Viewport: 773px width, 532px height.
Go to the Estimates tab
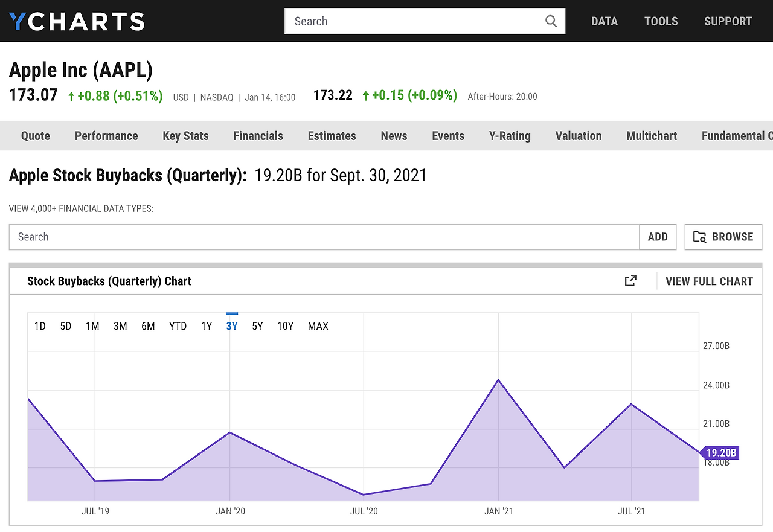pos(332,136)
